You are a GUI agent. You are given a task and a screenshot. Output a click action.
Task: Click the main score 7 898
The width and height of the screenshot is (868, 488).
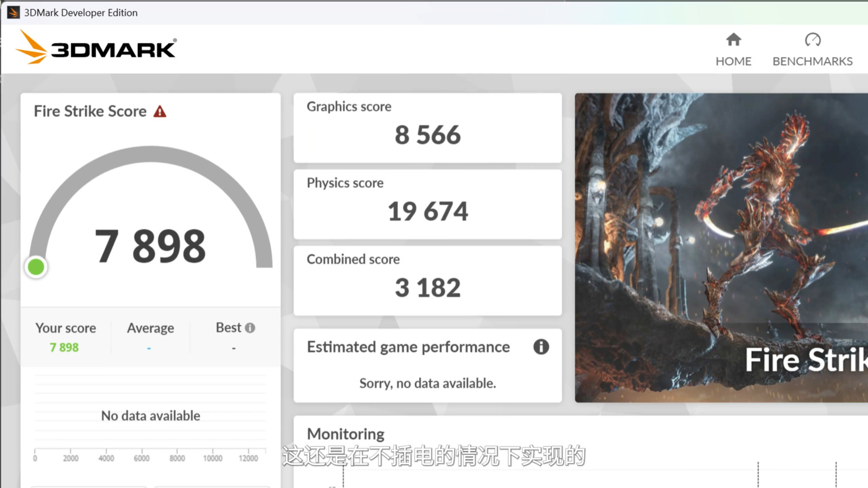pos(150,246)
